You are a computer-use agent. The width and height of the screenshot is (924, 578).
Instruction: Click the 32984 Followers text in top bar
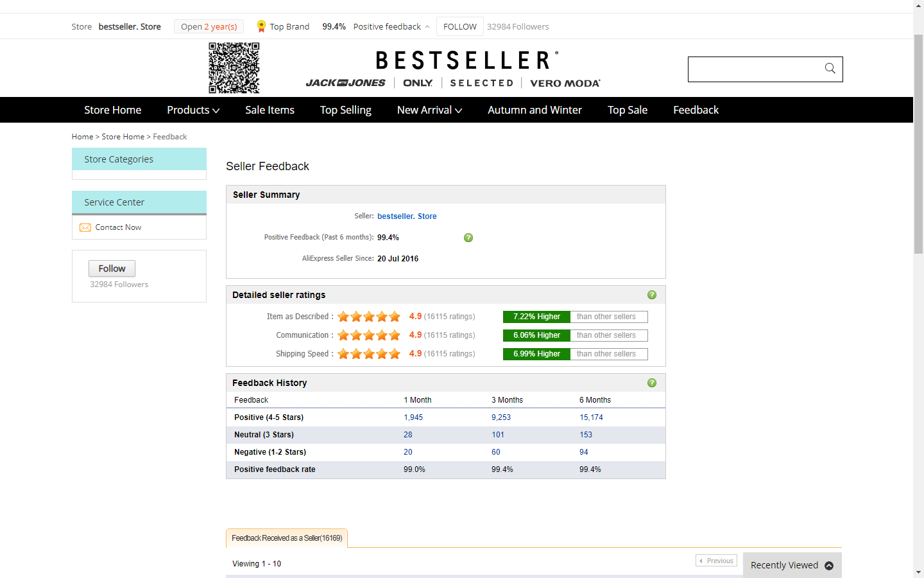click(x=518, y=26)
